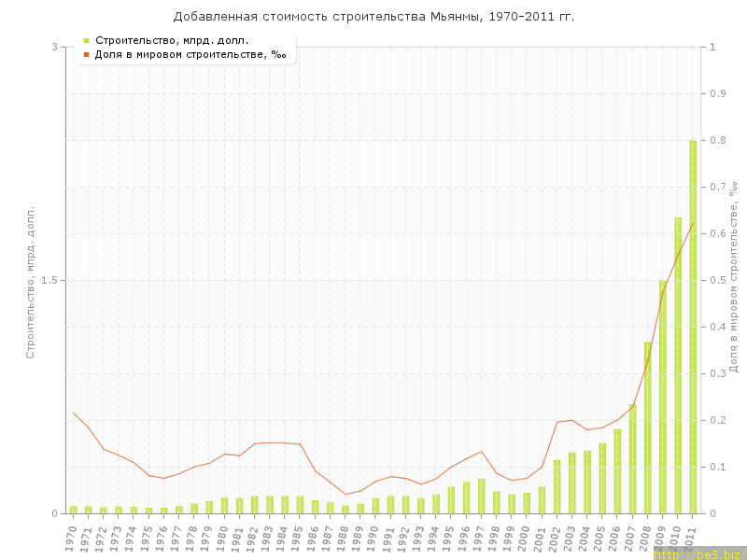Click the 2008 construction bar

point(648,427)
